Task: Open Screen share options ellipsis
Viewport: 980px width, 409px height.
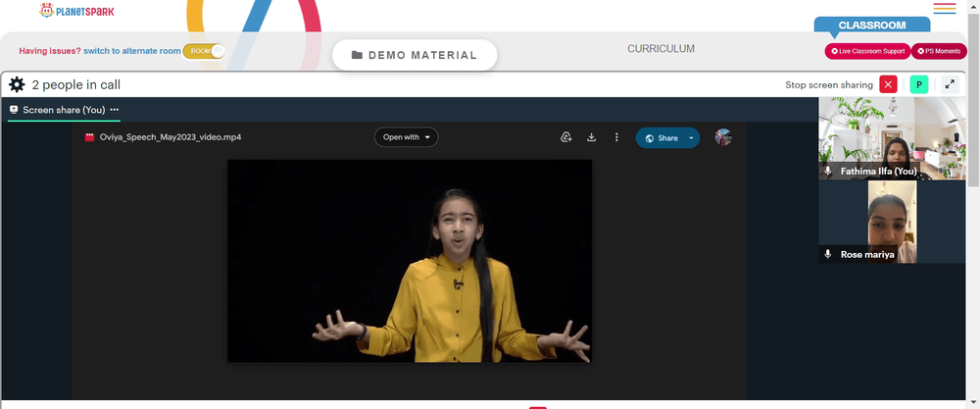Action: click(x=115, y=110)
